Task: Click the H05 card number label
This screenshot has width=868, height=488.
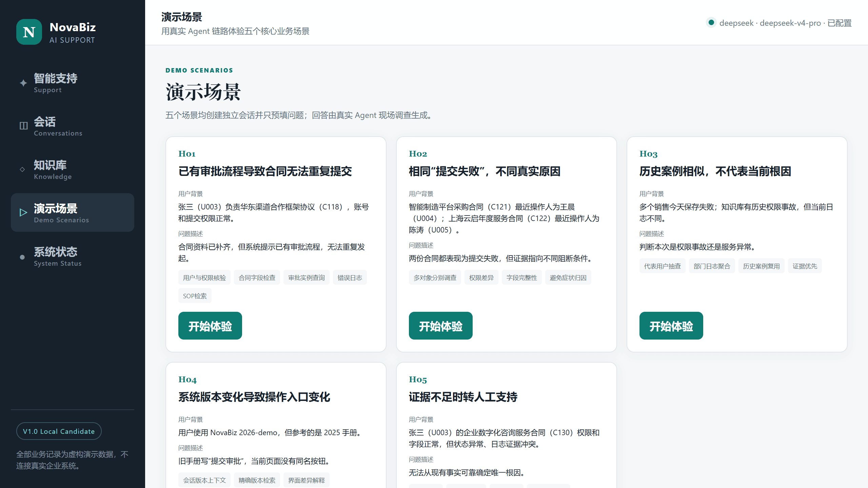Action: (418, 380)
